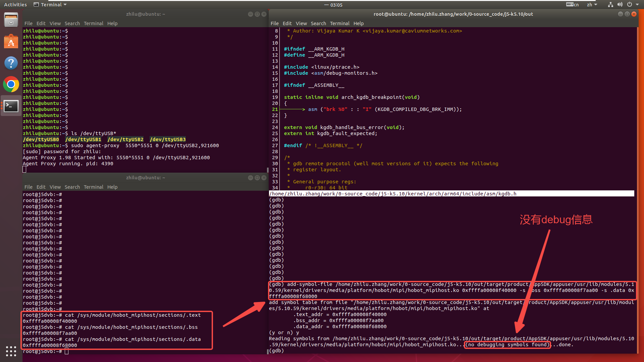Click '#define __ARM_KGDB_H' on line 12
This screenshot has width=644, height=362.
pyautogui.click(x=314, y=55)
